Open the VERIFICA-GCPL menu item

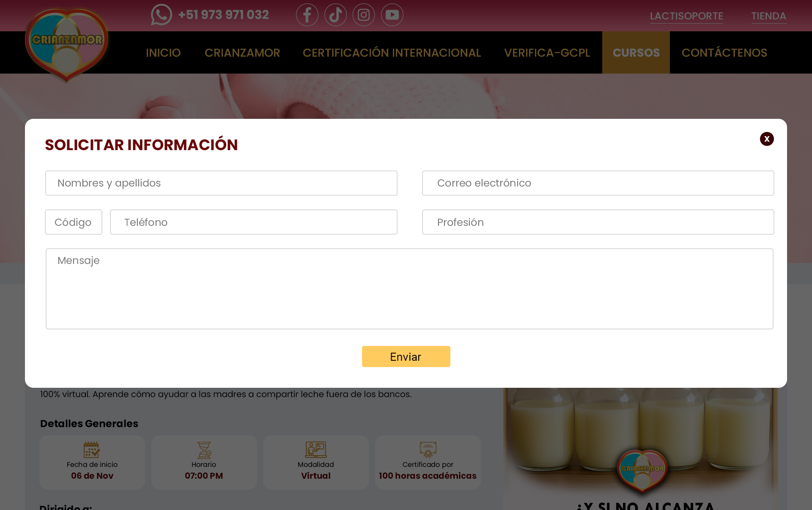pyautogui.click(x=547, y=53)
